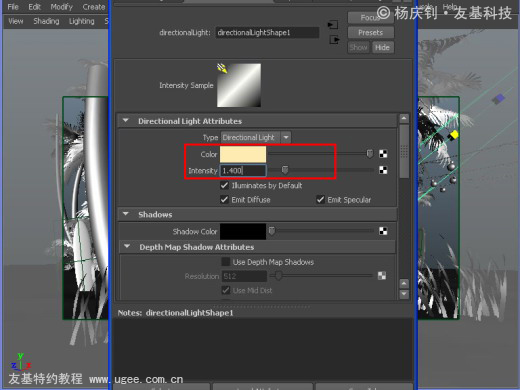Collapse Directional Light Attributes section
The height and width of the screenshot is (390, 520).
click(126, 120)
